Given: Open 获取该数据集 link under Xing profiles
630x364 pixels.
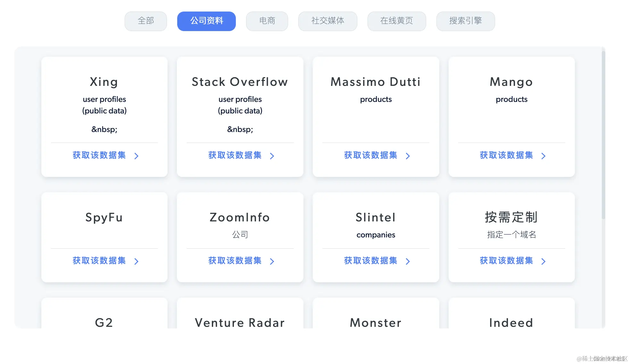Looking at the screenshot, I should click(x=99, y=155).
